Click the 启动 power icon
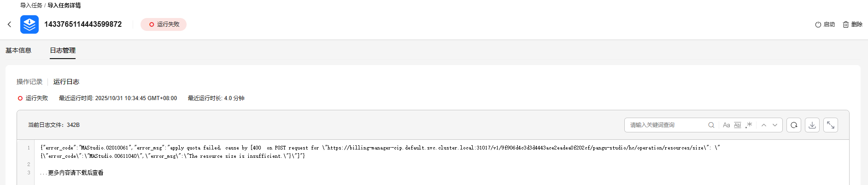This screenshot has height=185, width=868. click(x=818, y=24)
